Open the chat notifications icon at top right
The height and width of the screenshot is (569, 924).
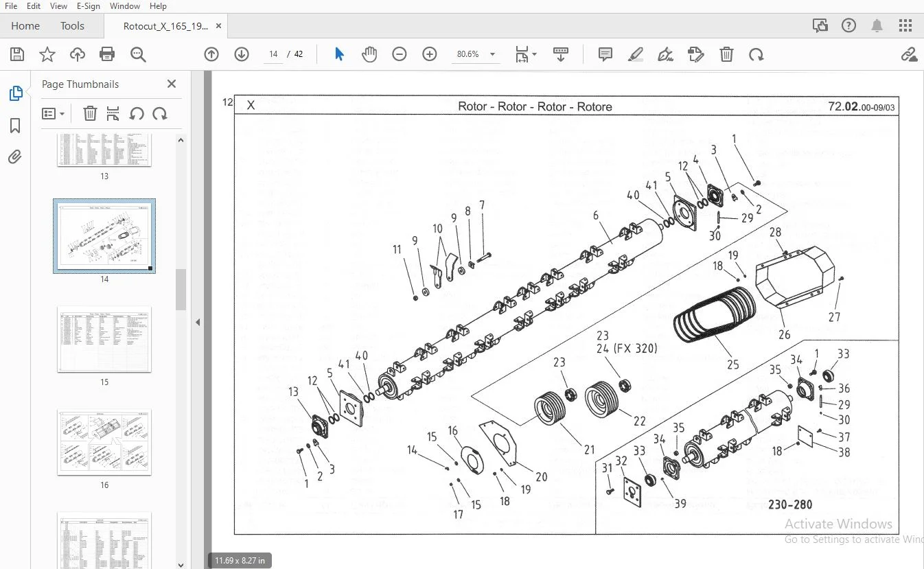pos(820,26)
